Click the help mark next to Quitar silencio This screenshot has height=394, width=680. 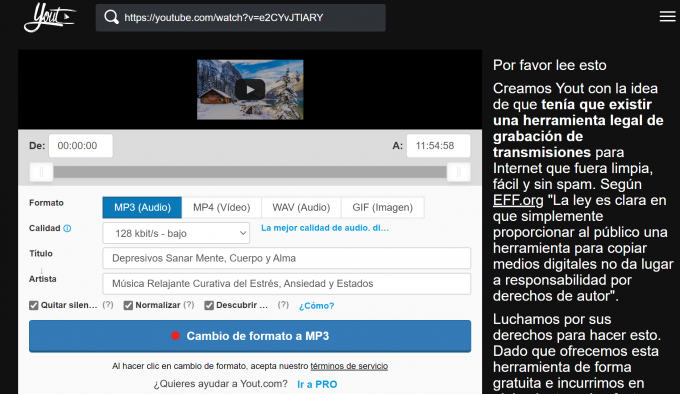[108, 305]
